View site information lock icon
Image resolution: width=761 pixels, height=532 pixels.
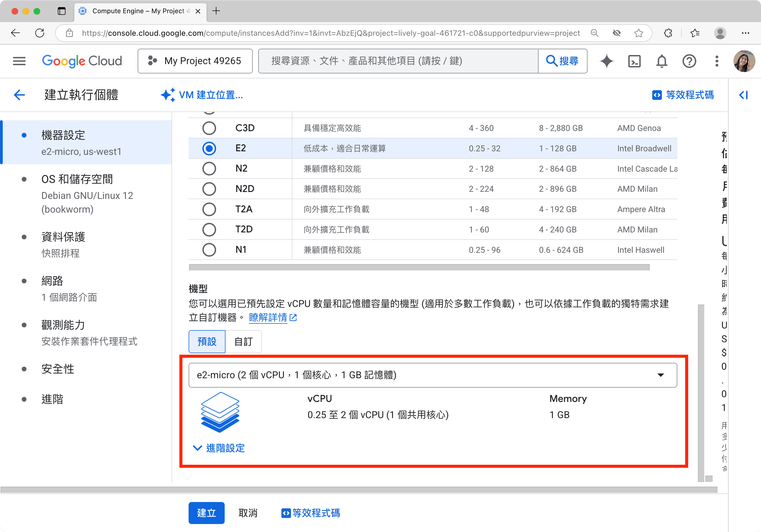69,33
